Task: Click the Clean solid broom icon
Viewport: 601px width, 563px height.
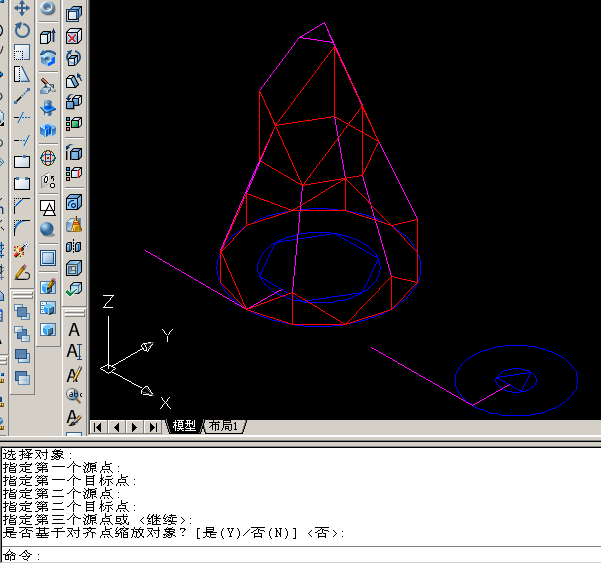Action: point(74,225)
